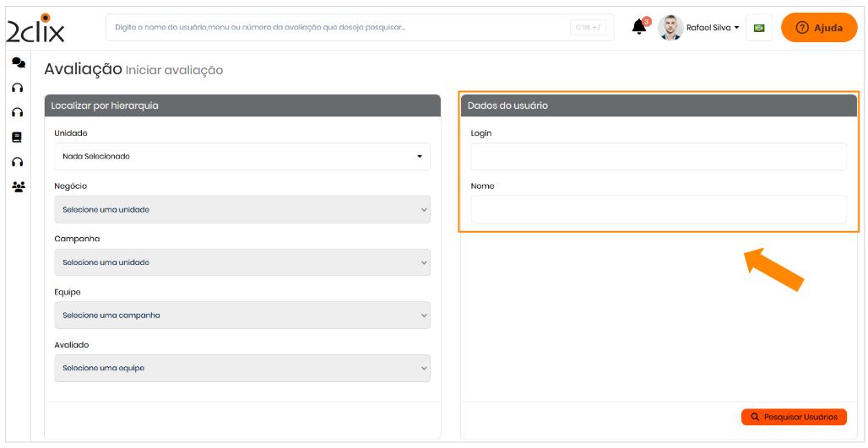Click into the Login text field
The image size is (868, 448).
pyautogui.click(x=658, y=156)
